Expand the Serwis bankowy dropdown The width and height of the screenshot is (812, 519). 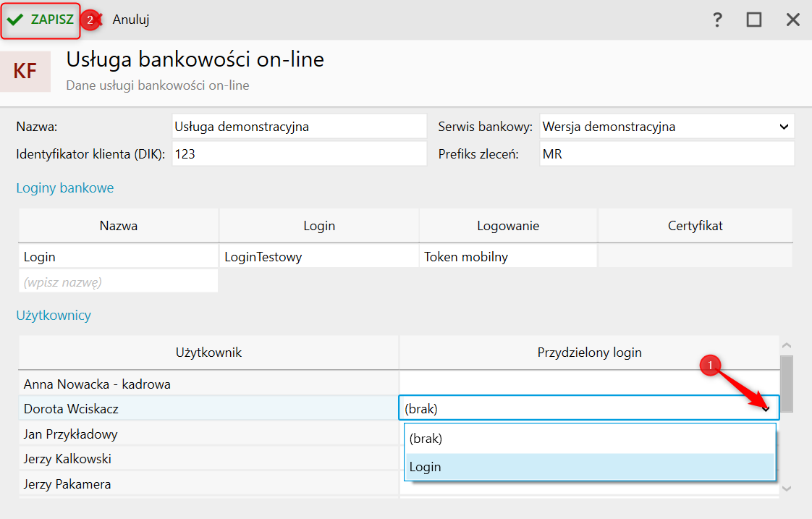pos(784,127)
